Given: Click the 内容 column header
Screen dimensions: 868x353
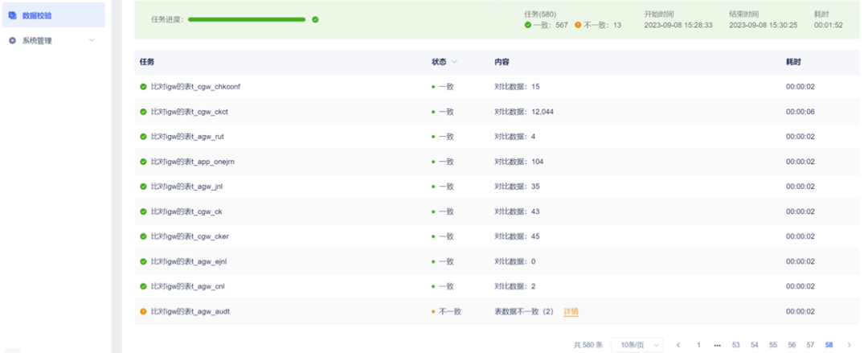Looking at the screenshot, I should [x=502, y=62].
